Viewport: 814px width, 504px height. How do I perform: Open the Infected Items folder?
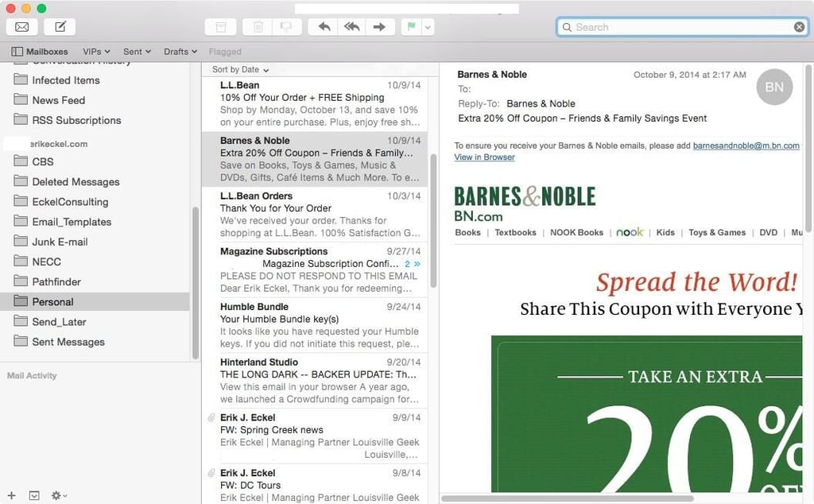click(95, 80)
